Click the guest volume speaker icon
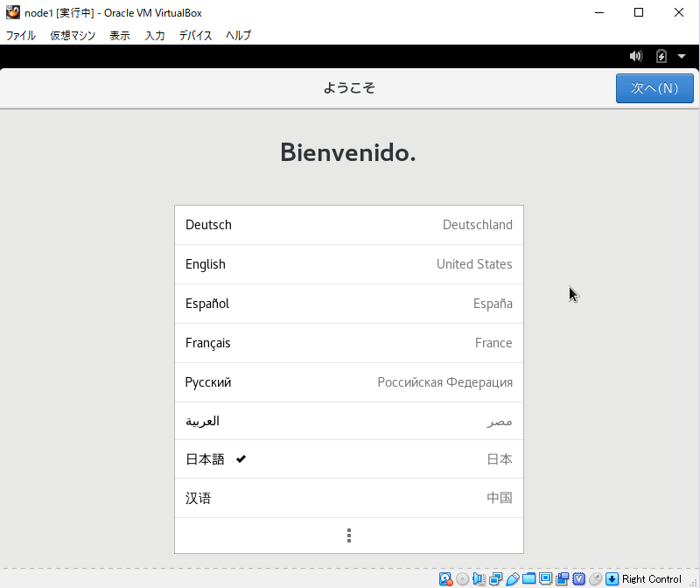 (x=636, y=56)
